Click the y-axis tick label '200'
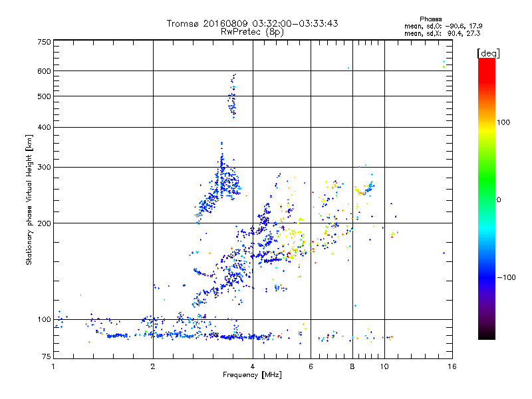 pos(44,223)
